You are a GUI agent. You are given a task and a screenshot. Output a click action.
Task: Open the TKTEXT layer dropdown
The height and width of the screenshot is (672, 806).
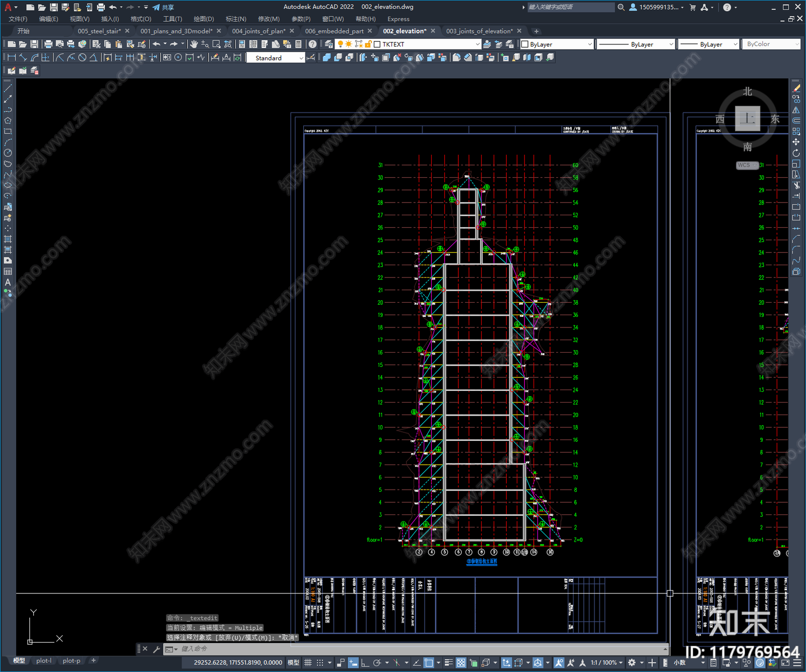click(x=478, y=44)
